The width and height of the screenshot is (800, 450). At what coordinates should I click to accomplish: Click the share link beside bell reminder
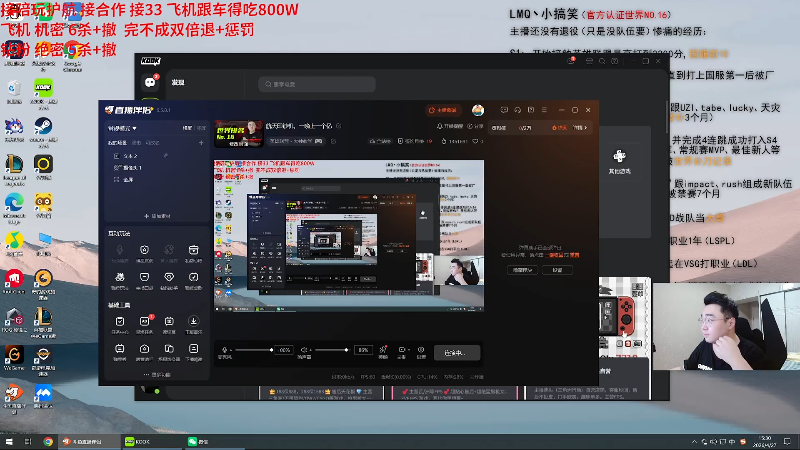[x=475, y=126]
